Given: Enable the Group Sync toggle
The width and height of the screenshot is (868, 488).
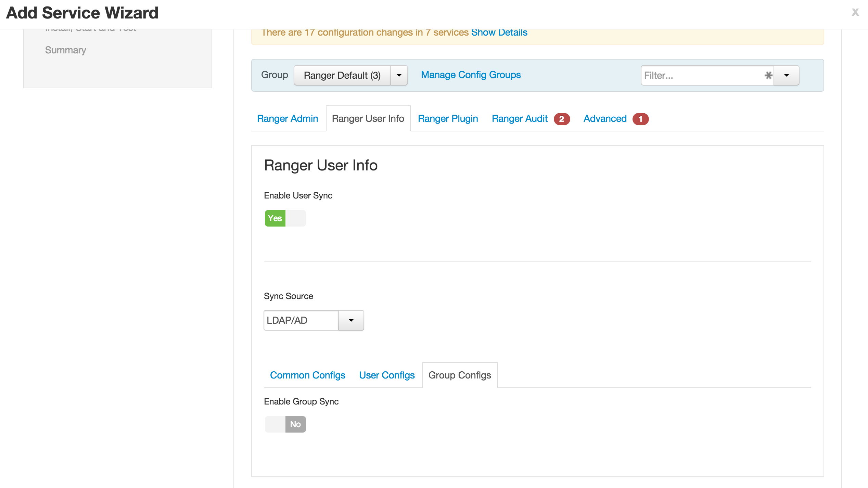Looking at the screenshot, I should (x=285, y=424).
